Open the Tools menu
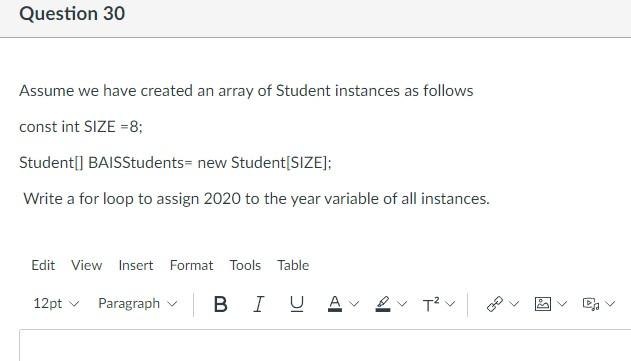Image resolution: width=631 pixels, height=361 pixels. [x=245, y=266]
